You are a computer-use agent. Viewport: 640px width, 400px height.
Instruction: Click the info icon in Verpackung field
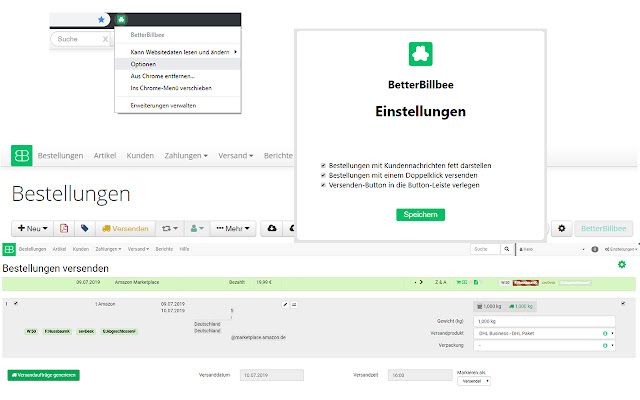(605, 345)
